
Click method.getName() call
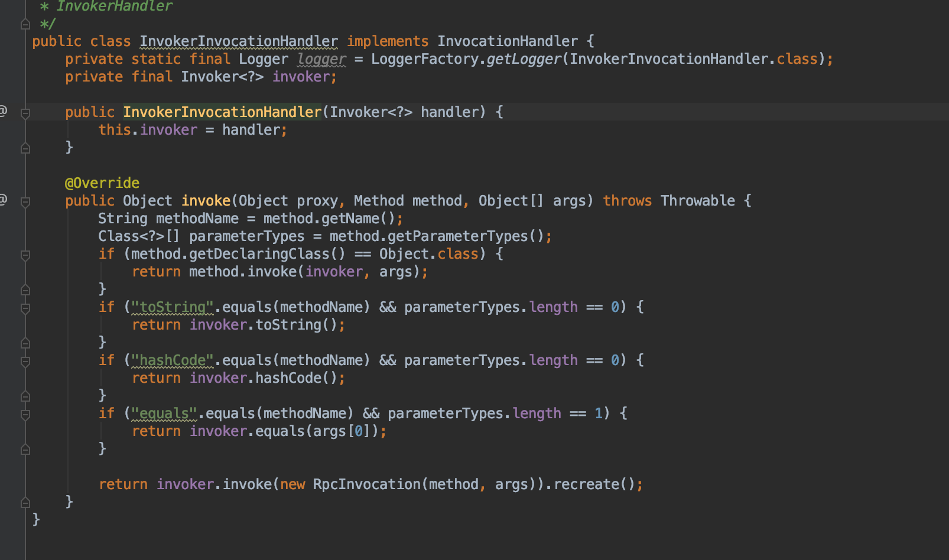coord(329,219)
